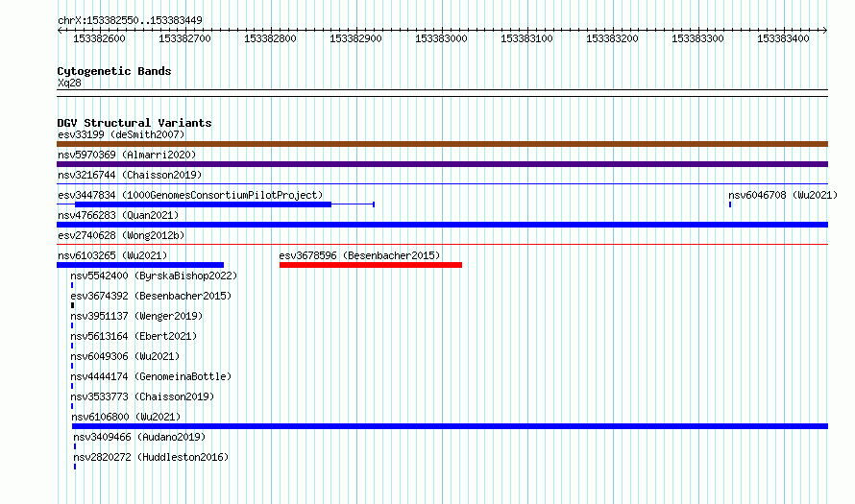The height and width of the screenshot is (504, 855).
Task: Click the DGV Structural Variants track title
Action: 134,123
